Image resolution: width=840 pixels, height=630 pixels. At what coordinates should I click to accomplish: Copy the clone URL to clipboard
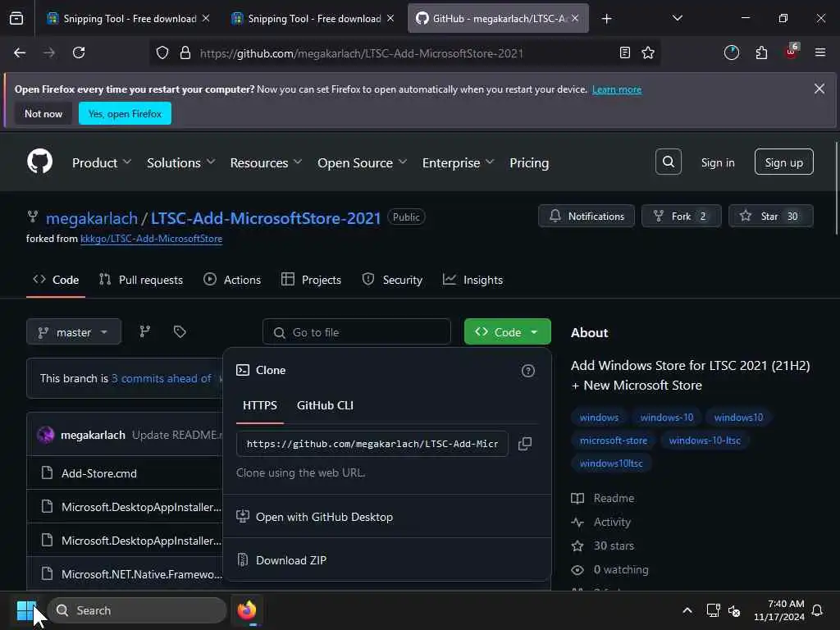point(525,444)
